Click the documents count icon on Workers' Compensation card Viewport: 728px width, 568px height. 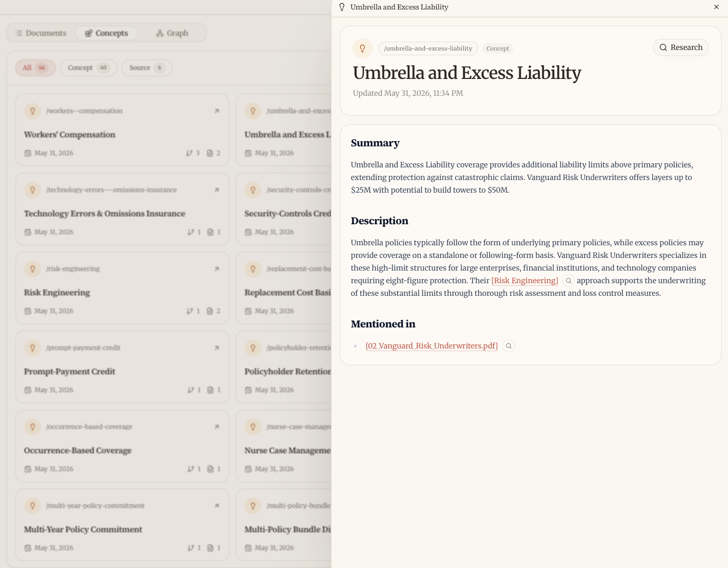pyautogui.click(x=210, y=153)
